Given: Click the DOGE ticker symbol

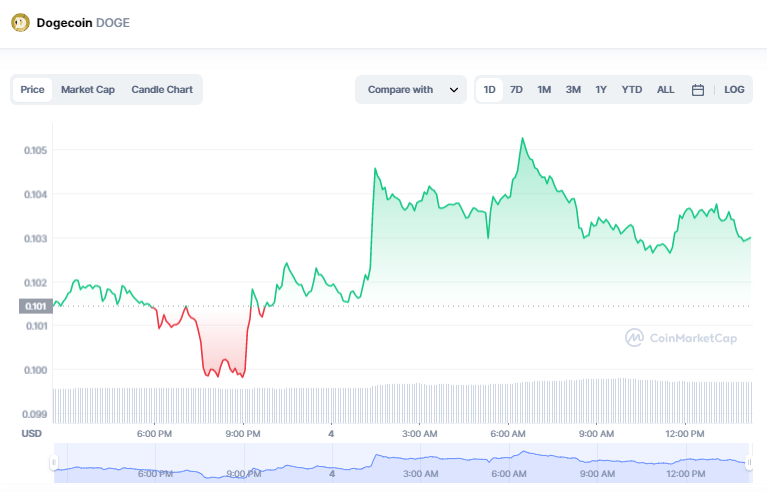Looking at the screenshot, I should (113, 23).
